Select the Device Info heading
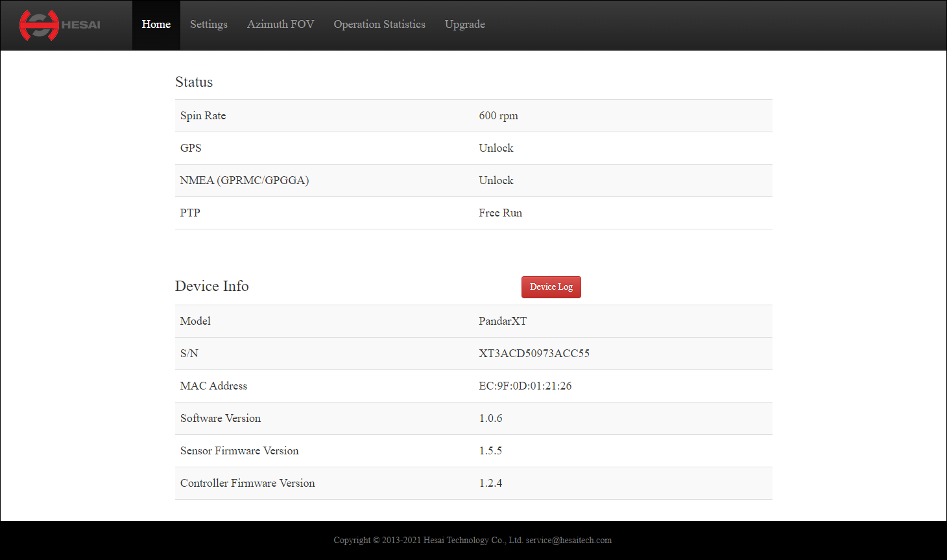 click(212, 286)
